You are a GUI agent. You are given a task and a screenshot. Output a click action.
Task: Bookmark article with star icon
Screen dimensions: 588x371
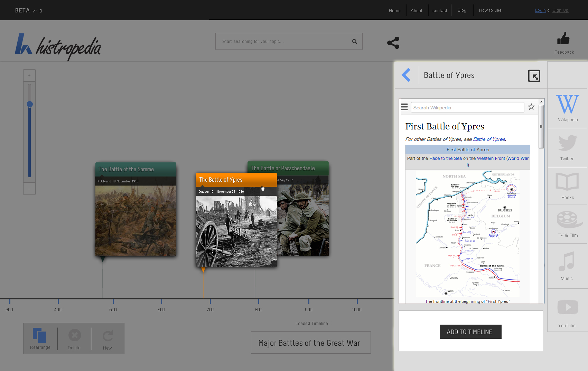coord(531,107)
